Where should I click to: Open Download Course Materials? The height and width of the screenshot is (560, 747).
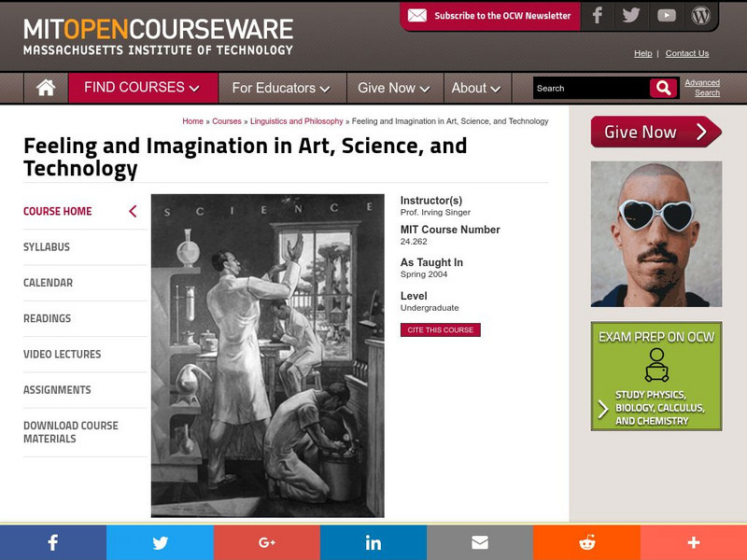tap(71, 432)
